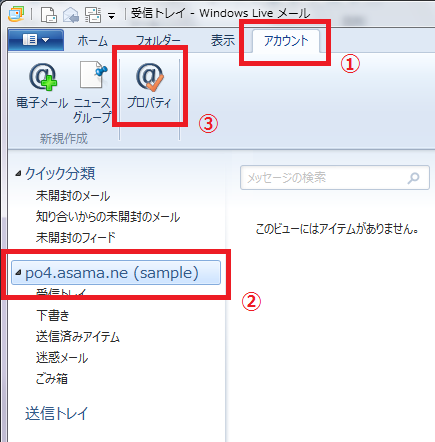Open the quick access toolbar customize arrow
This screenshot has width=435, height=442.
tap(112, 15)
